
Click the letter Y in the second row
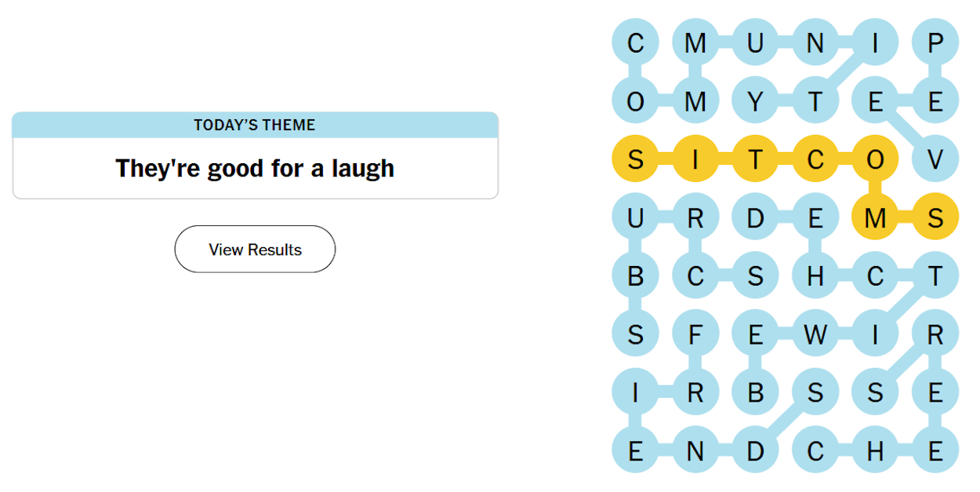pyautogui.click(x=755, y=100)
